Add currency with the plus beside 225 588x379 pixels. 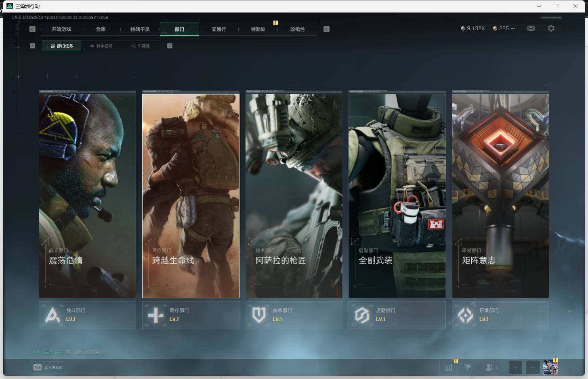click(x=513, y=28)
